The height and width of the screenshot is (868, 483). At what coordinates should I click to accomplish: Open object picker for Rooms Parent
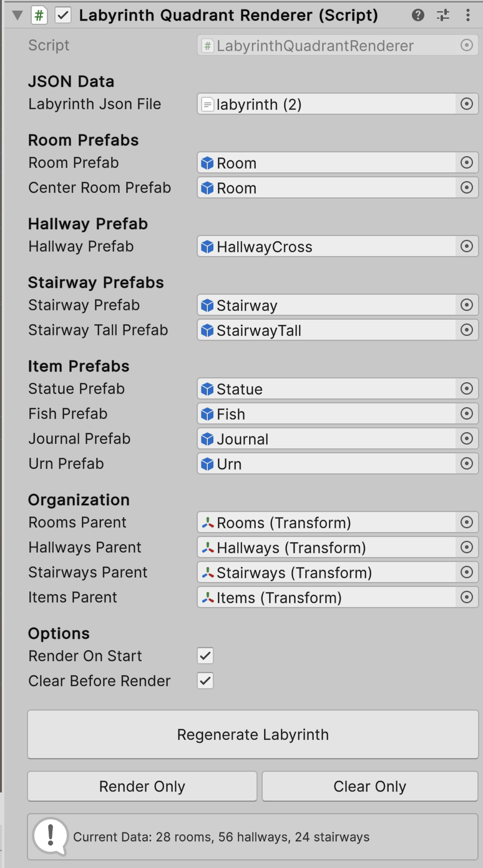click(467, 522)
